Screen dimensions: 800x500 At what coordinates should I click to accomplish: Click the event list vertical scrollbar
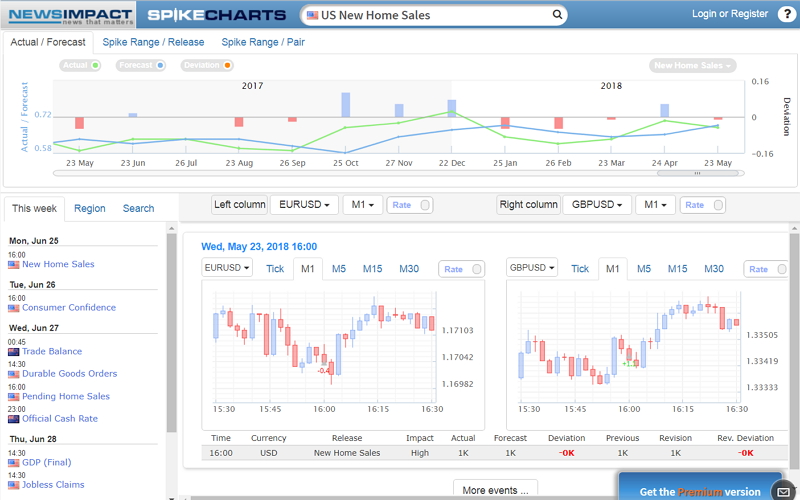click(x=171, y=333)
